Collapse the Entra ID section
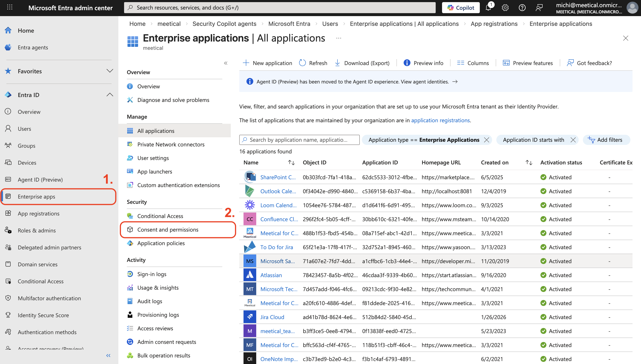The height and width of the screenshot is (364, 641). pyautogui.click(x=110, y=95)
